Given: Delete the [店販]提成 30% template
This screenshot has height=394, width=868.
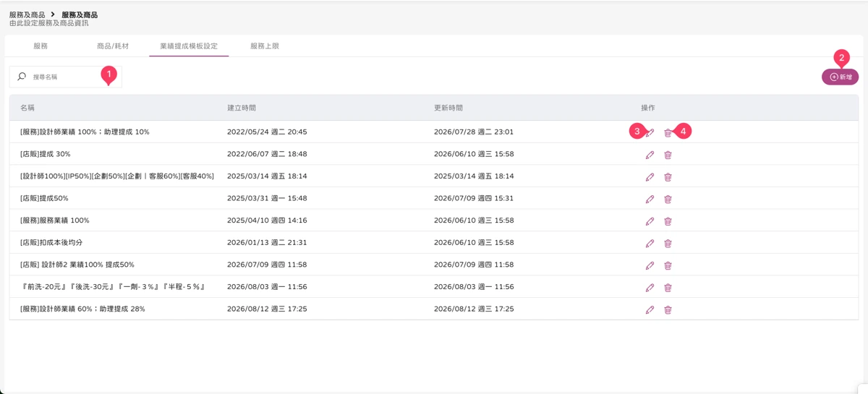Looking at the screenshot, I should point(668,155).
